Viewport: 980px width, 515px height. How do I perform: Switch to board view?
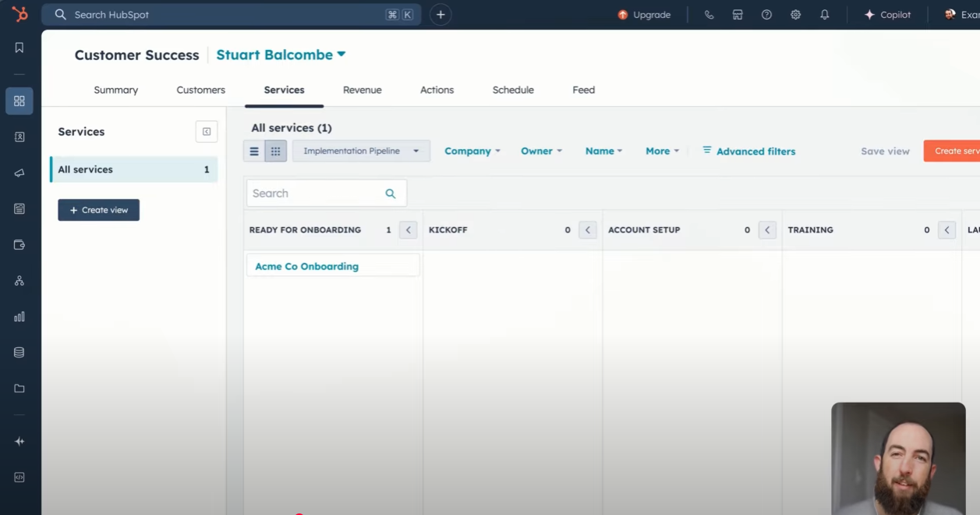[x=276, y=151]
